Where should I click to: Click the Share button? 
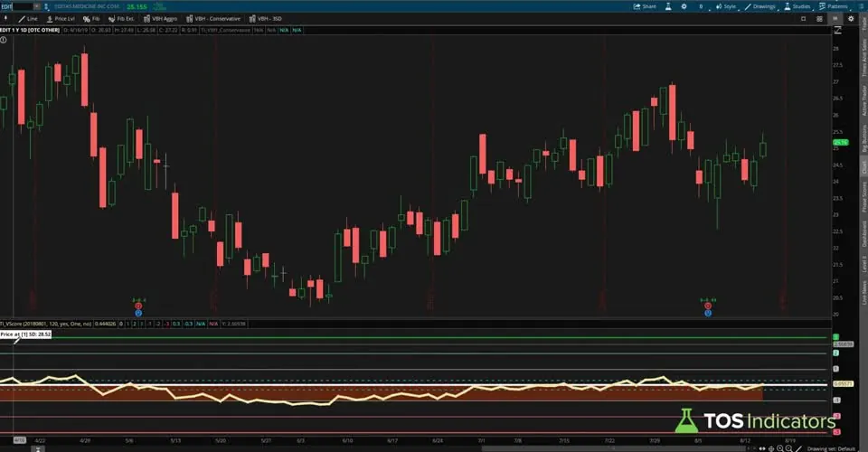645,6
